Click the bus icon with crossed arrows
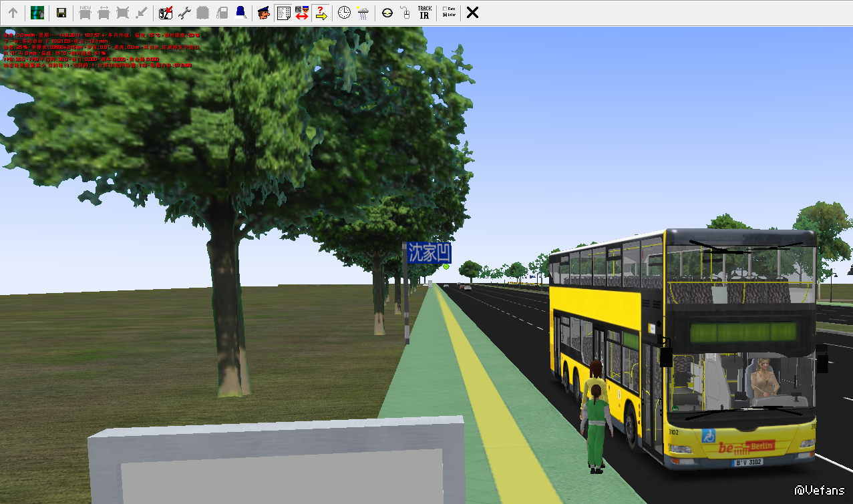The width and height of the screenshot is (853, 504). (122, 13)
